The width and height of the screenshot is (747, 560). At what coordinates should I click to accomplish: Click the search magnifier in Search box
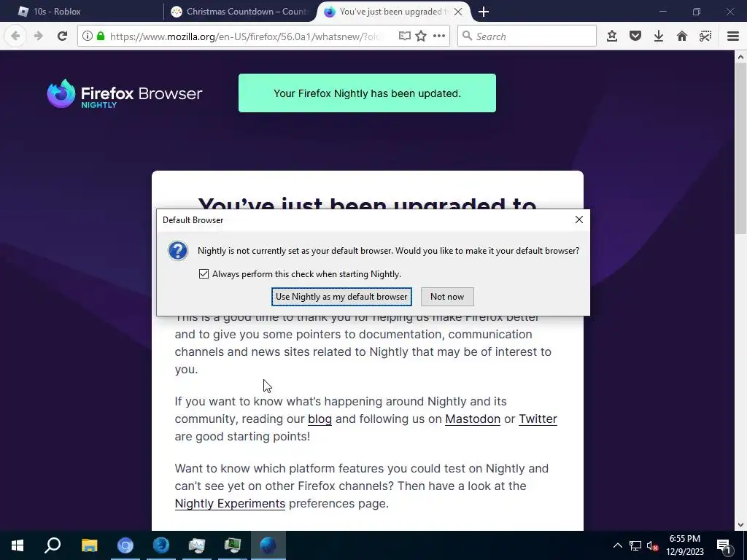coord(468,36)
